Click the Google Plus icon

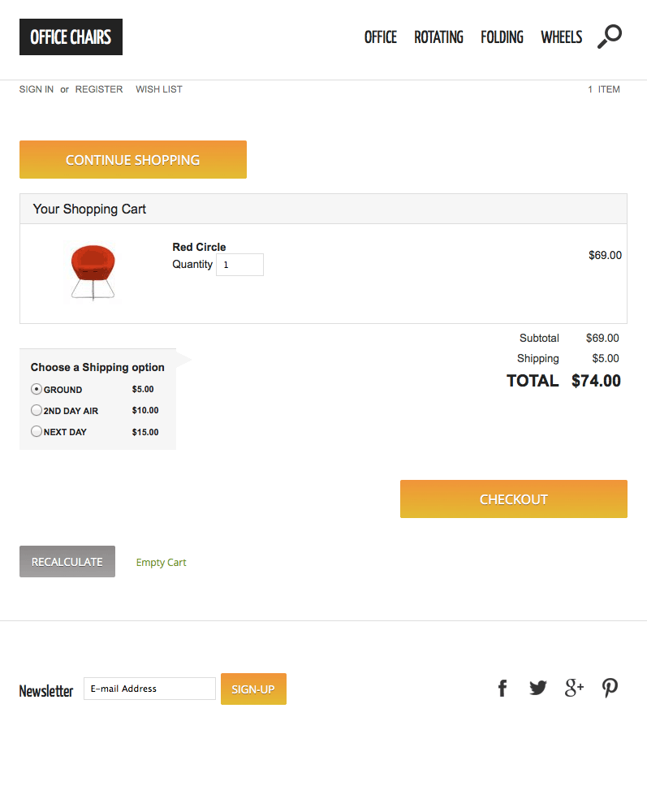tap(574, 689)
